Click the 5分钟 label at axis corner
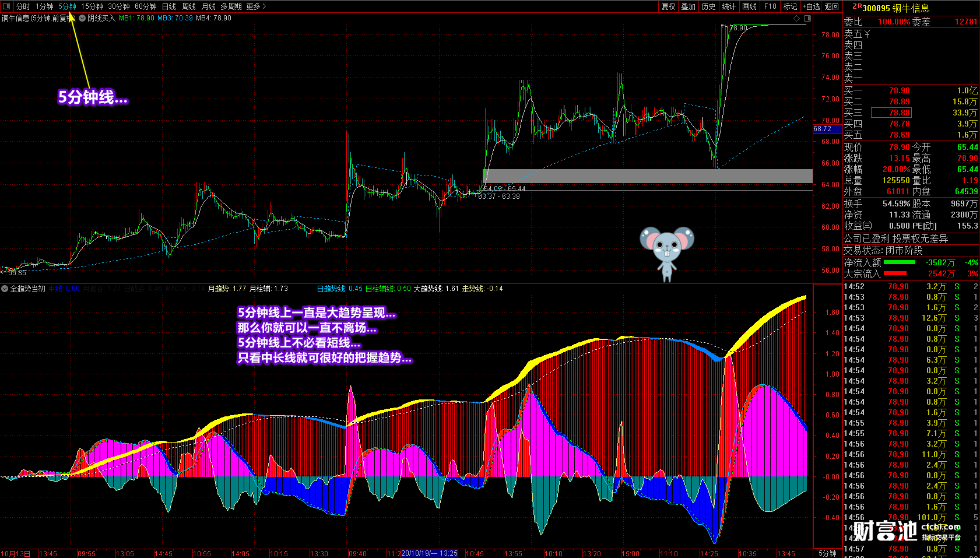The image size is (980, 558). click(x=827, y=553)
